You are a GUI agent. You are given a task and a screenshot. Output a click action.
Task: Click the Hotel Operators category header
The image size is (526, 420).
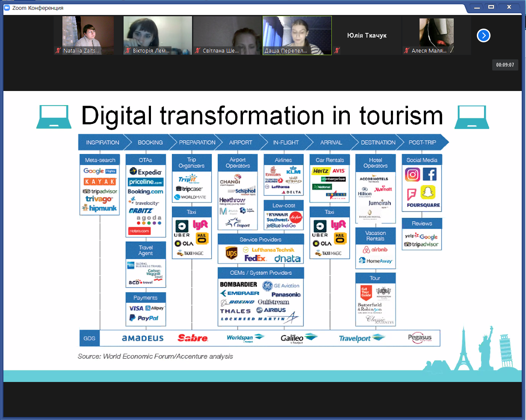coord(375,163)
